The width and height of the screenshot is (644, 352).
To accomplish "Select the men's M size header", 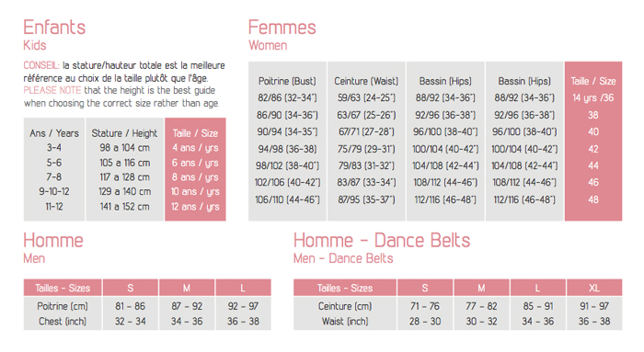I will pyautogui.click(x=187, y=288).
